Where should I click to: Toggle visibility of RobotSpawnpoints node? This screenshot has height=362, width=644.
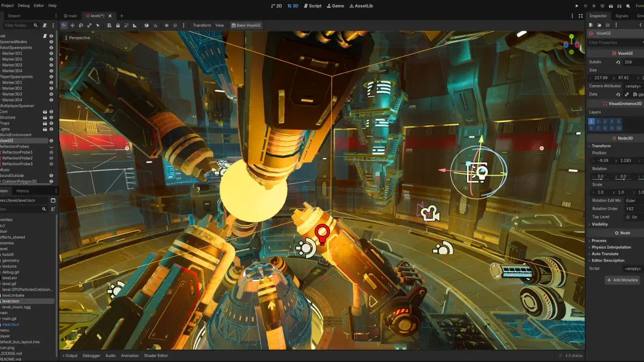tap(52, 48)
